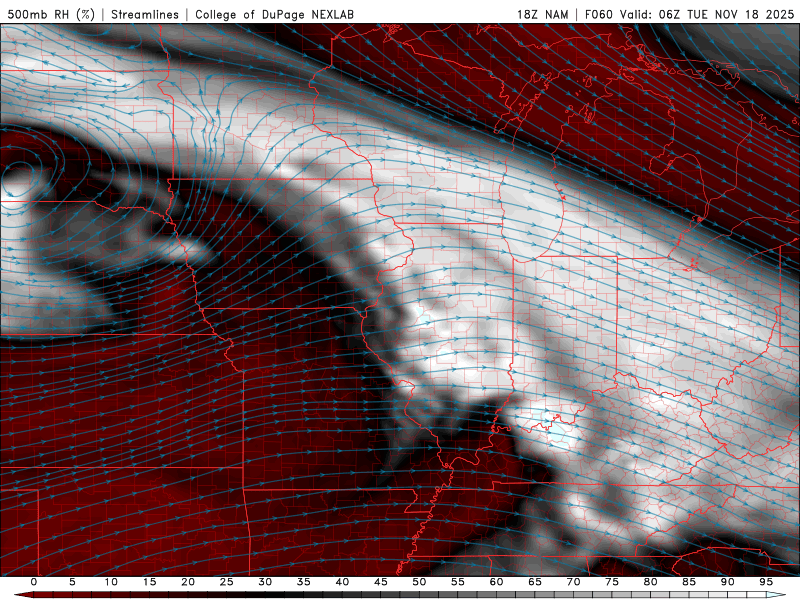
Task: Click the colorbar label "80"
Action: click(x=650, y=582)
